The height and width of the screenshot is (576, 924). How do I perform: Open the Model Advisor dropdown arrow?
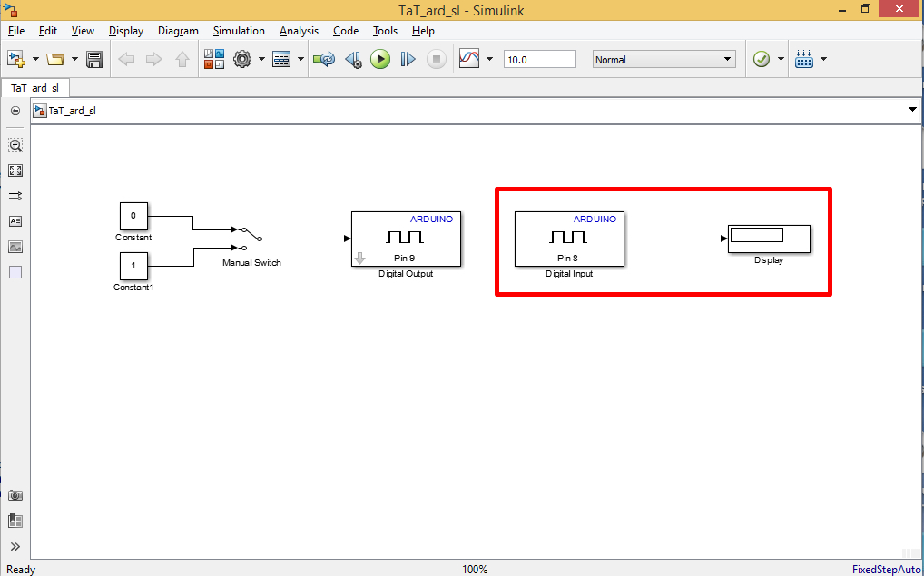781,59
